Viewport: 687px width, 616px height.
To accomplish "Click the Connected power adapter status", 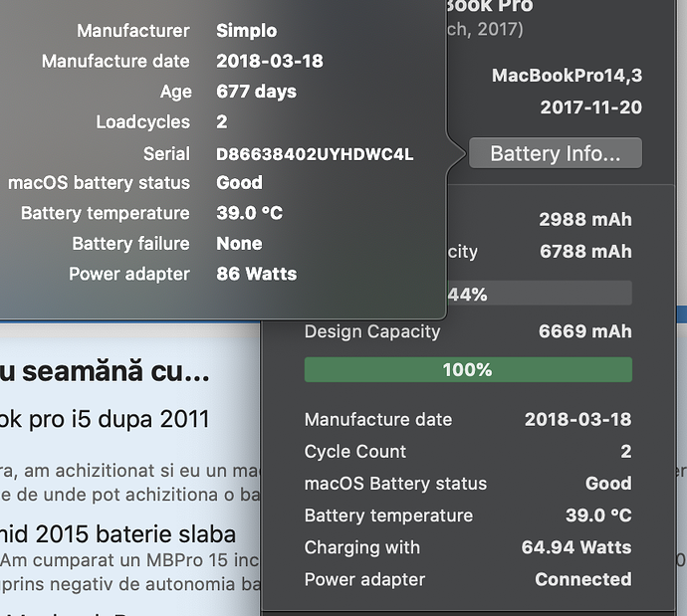I will point(582,579).
